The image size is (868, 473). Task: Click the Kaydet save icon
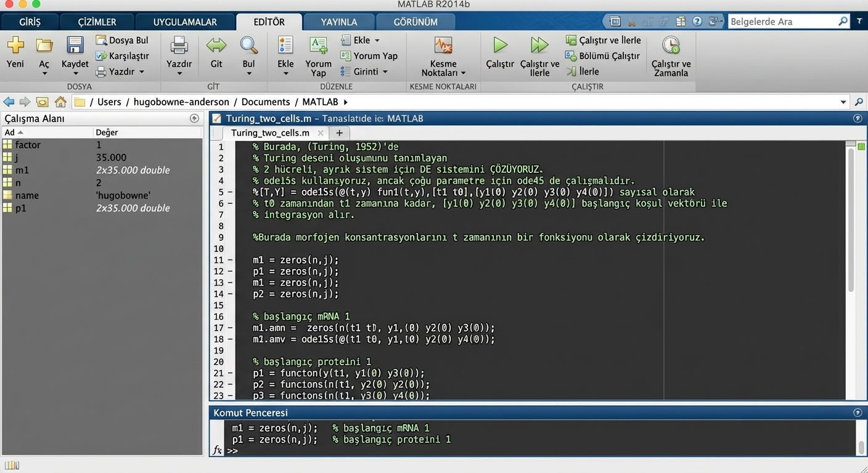(75, 46)
